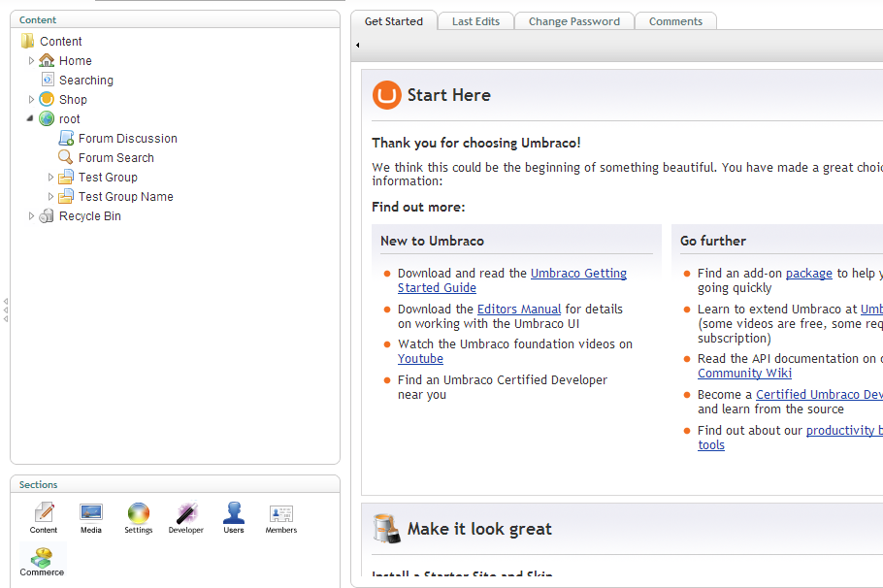Click the root globe icon
This screenshot has height=588, width=883.
coord(47,118)
